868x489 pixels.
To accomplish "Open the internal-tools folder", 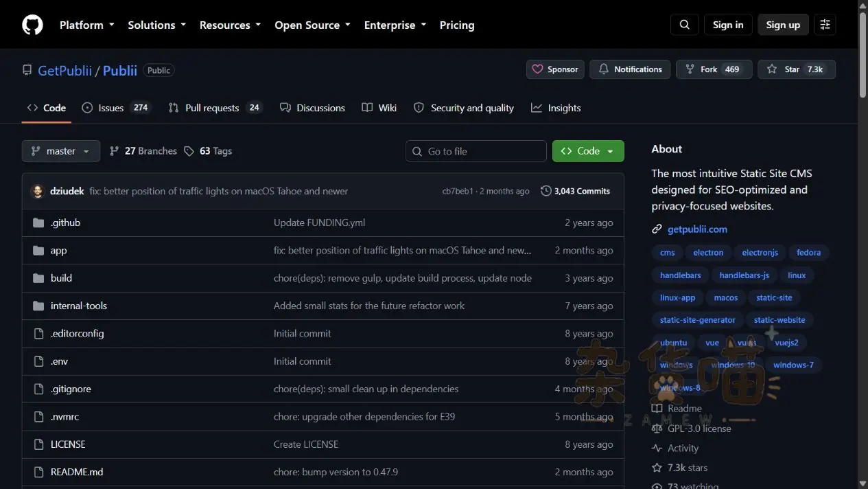I will click(x=79, y=306).
